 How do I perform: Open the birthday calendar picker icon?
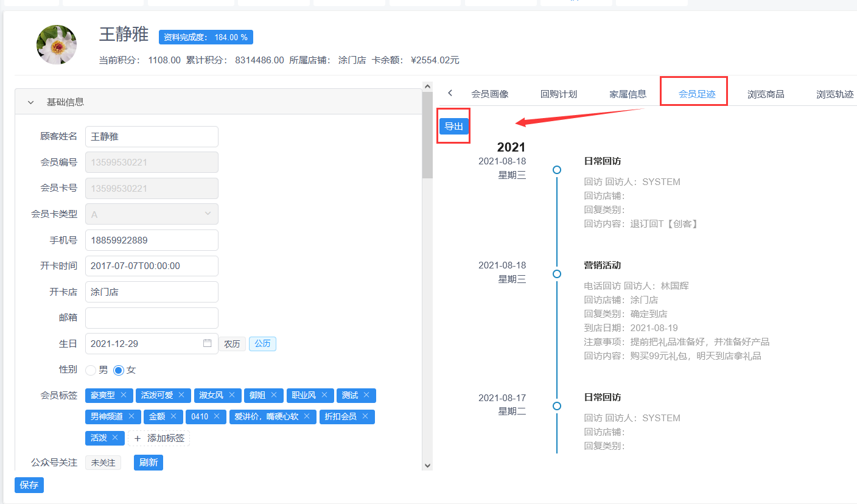208,343
